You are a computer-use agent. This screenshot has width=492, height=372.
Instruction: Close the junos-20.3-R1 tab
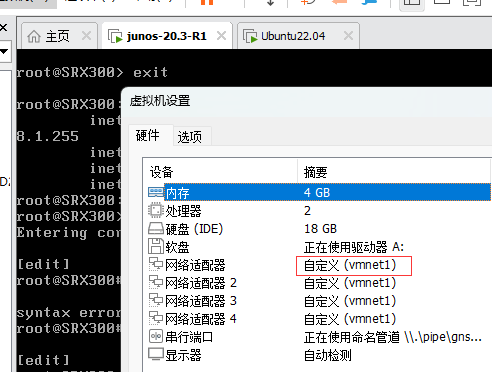(221, 35)
